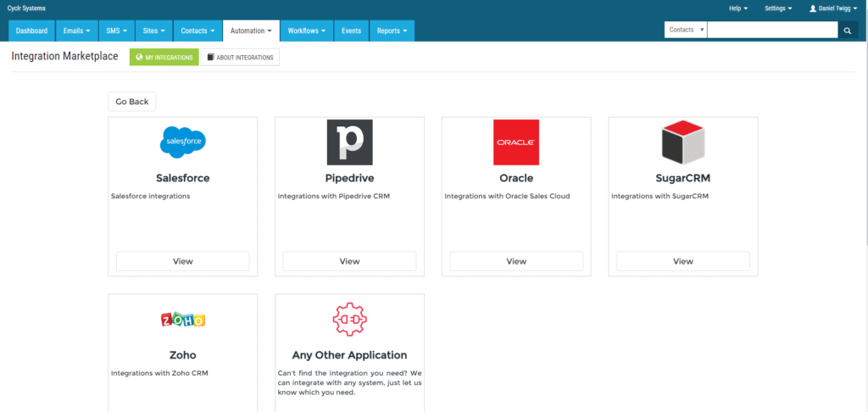Image resolution: width=868 pixels, height=412 pixels.
Task: Open the Help menu
Action: click(x=738, y=8)
